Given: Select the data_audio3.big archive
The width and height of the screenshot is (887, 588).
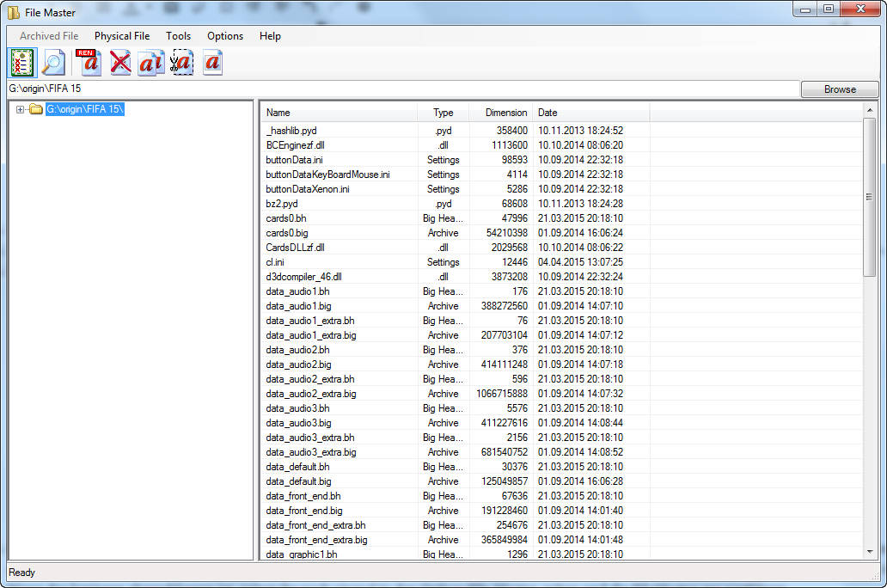Looking at the screenshot, I should [299, 423].
